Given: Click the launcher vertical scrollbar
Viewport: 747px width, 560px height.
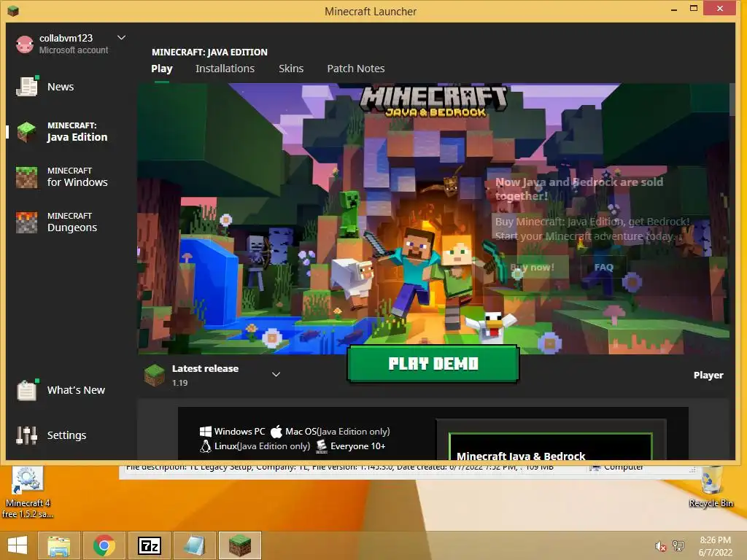Looking at the screenshot, I should tap(732, 99).
